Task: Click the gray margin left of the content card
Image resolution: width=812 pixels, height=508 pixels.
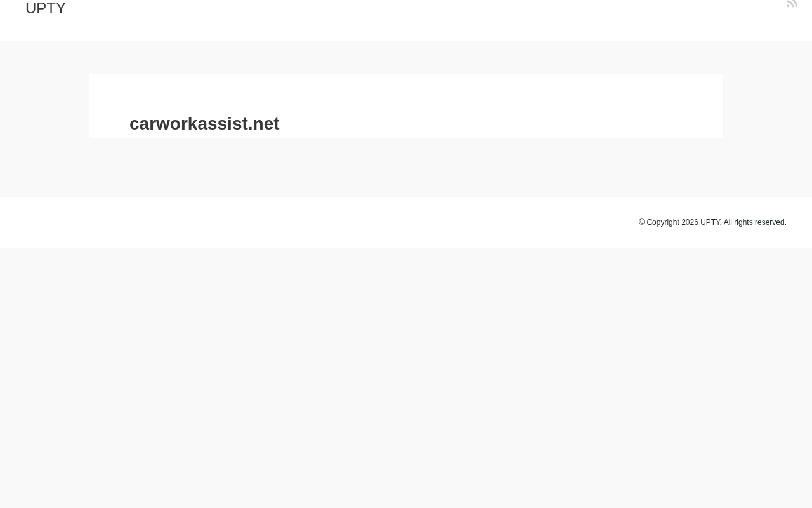Action: point(44,106)
